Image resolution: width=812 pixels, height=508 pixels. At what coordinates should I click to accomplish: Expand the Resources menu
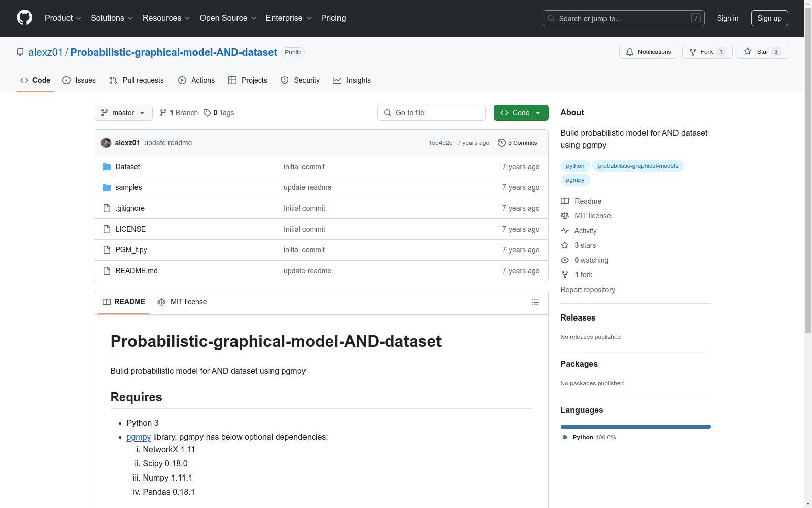pos(166,18)
